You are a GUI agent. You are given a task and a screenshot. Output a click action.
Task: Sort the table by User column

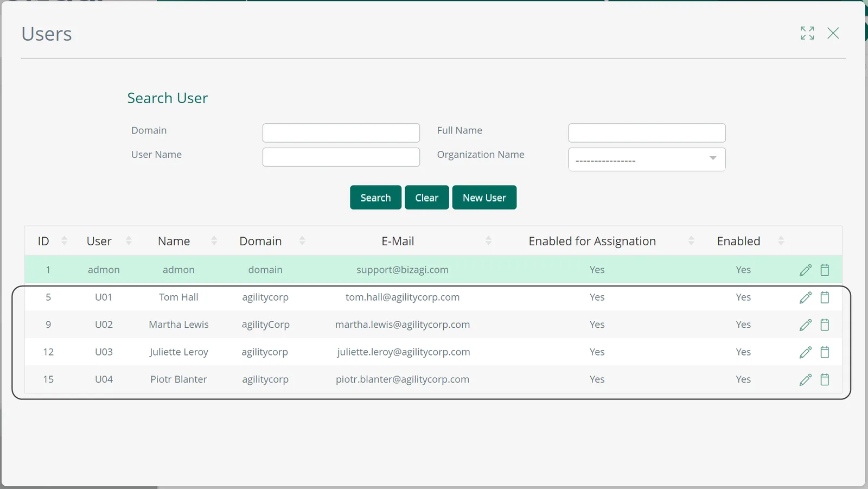(x=129, y=240)
